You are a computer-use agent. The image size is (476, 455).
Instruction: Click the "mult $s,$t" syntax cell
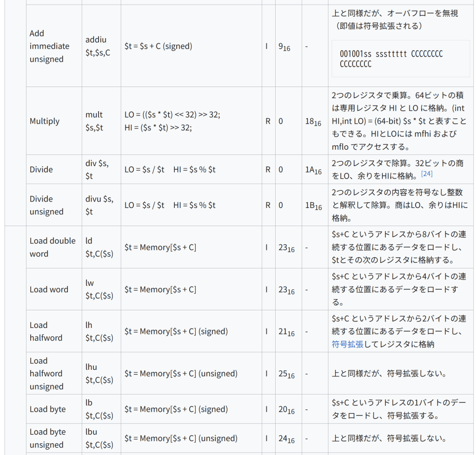click(x=94, y=121)
